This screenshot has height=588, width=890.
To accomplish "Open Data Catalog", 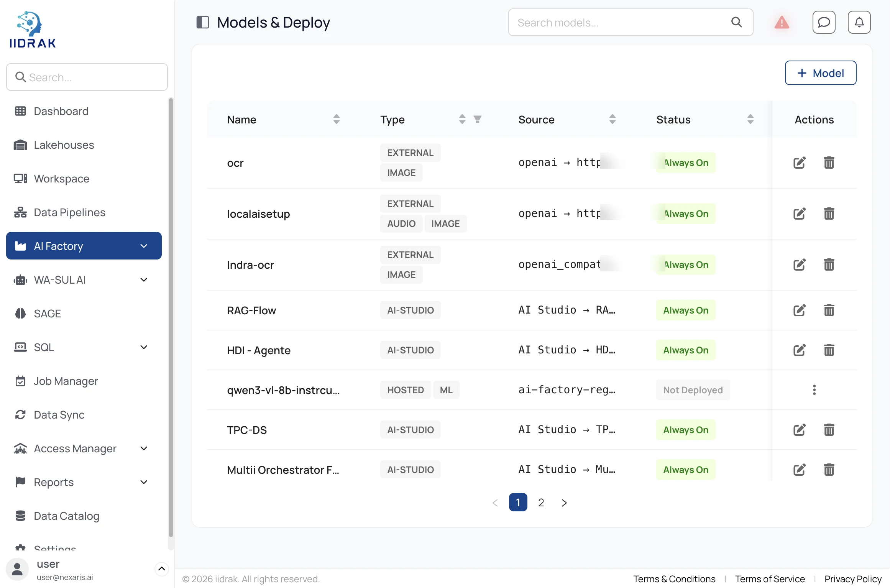I will click(84, 516).
